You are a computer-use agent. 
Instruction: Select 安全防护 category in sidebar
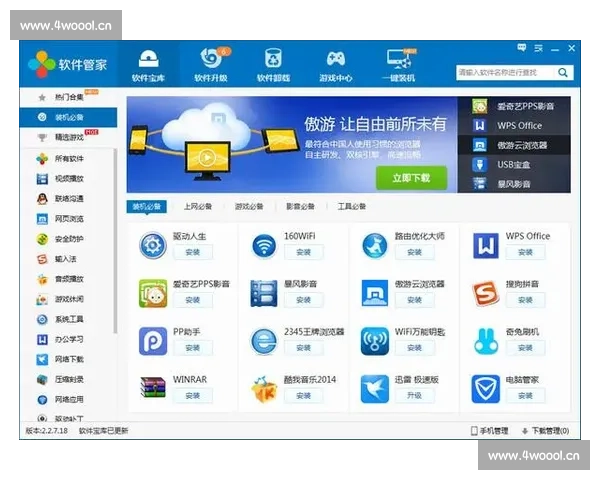69,239
